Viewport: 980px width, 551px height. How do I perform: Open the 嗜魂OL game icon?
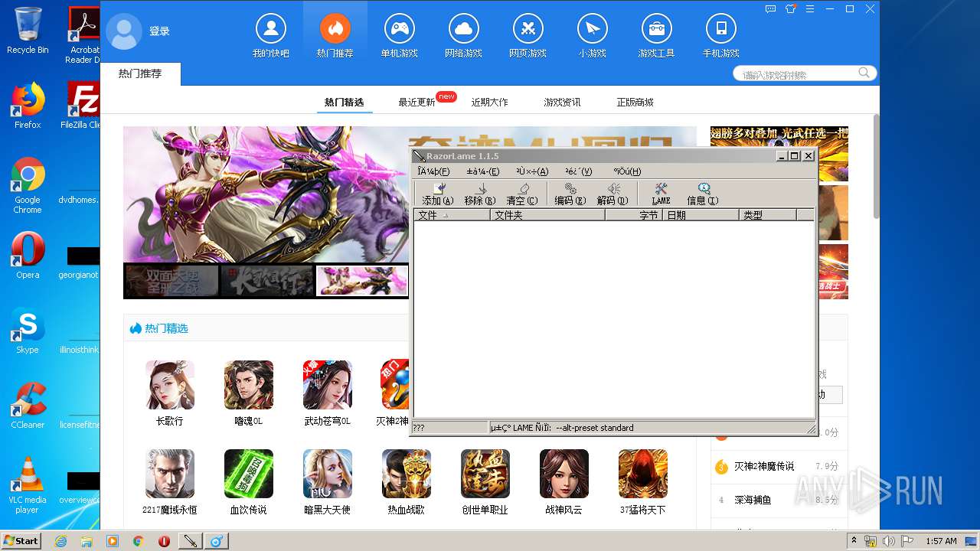[x=249, y=385]
